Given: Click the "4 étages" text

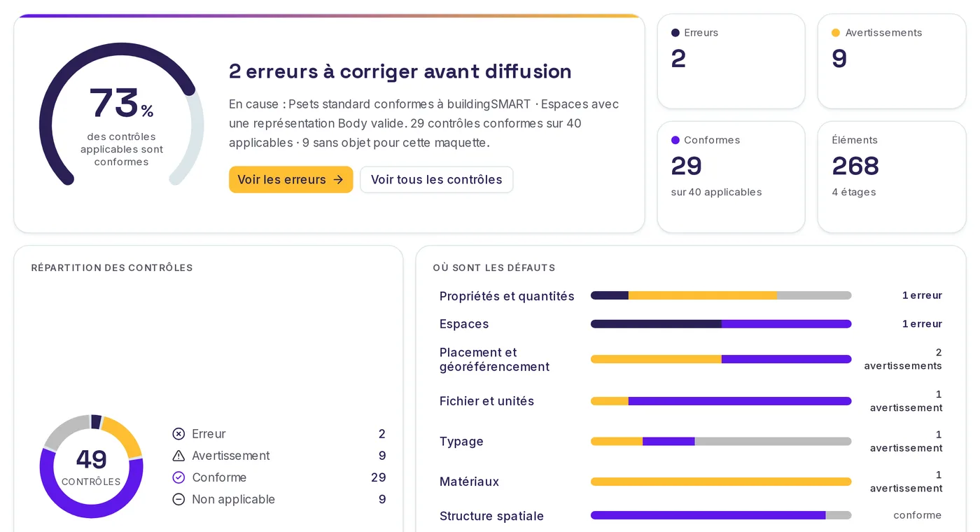Looking at the screenshot, I should tap(854, 192).
